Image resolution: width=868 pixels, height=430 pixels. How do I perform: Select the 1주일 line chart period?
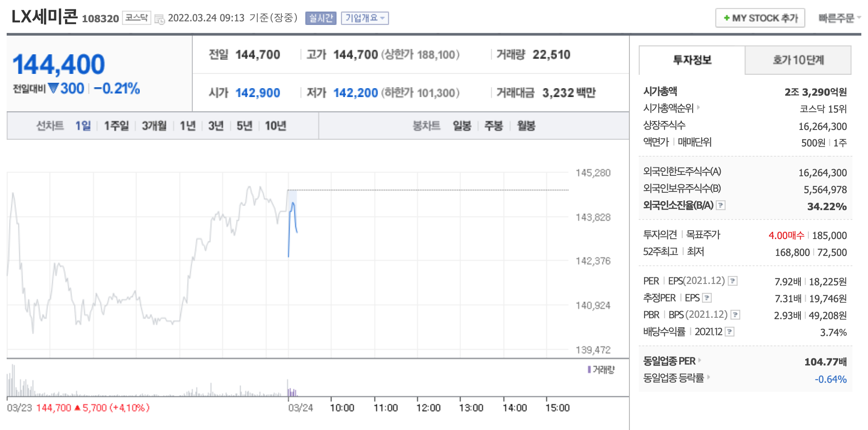pyautogui.click(x=116, y=126)
